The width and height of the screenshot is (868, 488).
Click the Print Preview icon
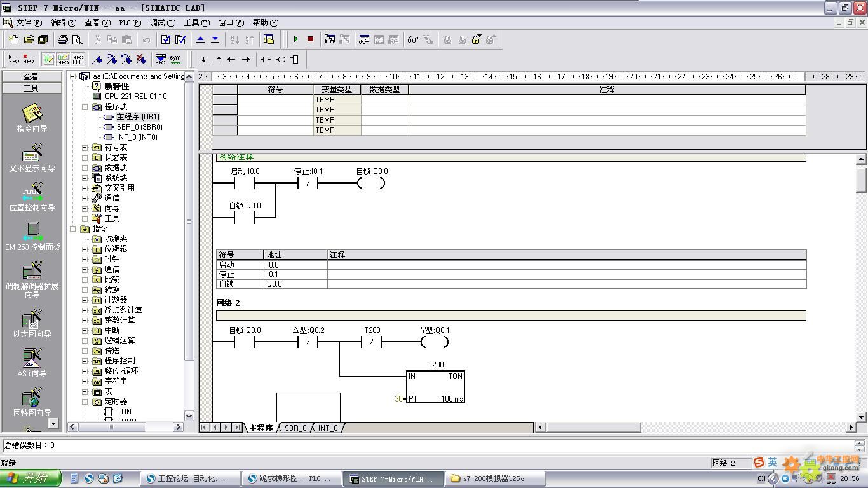[77, 39]
